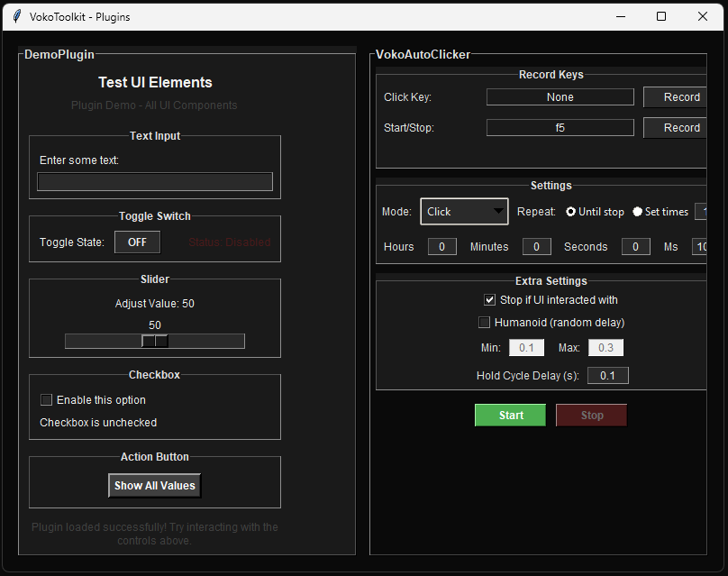Click the Start/Stop 'f5' key field
728x576 pixels.
(x=560, y=128)
